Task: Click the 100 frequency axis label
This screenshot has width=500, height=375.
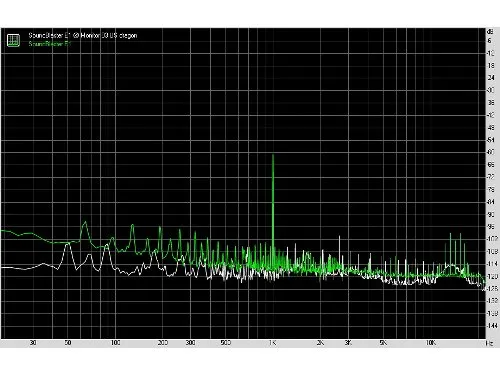Action: point(115,343)
